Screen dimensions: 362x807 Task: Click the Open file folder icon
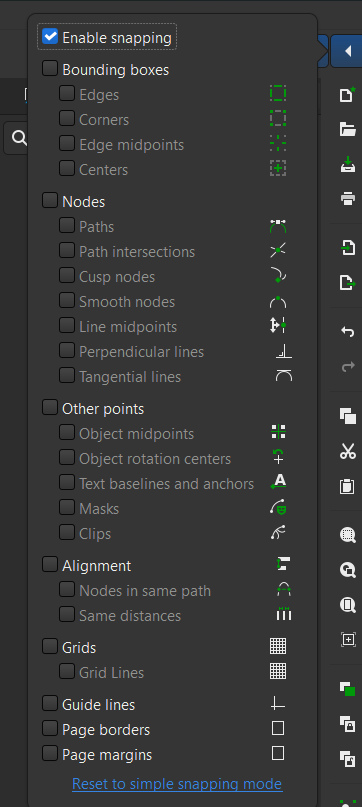click(x=348, y=129)
